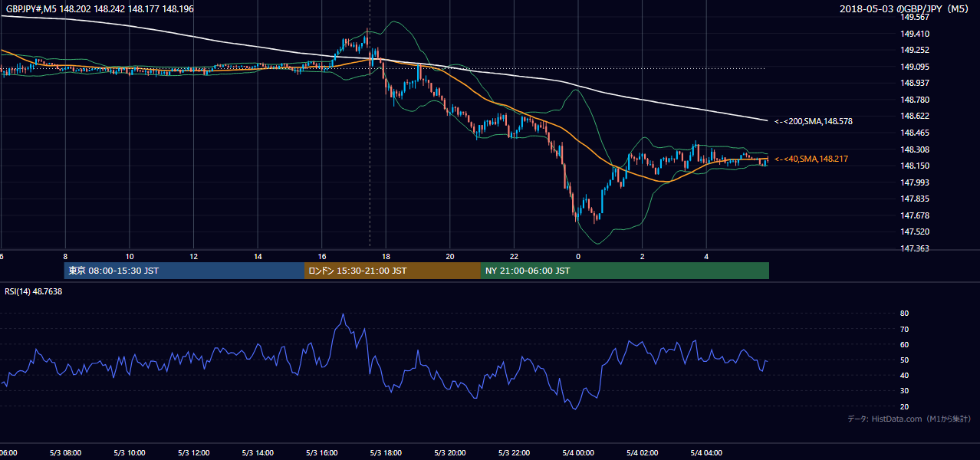This screenshot has height=460, width=980.
Task: Click the 5/4 04:00 date axis label
Action: point(707,453)
